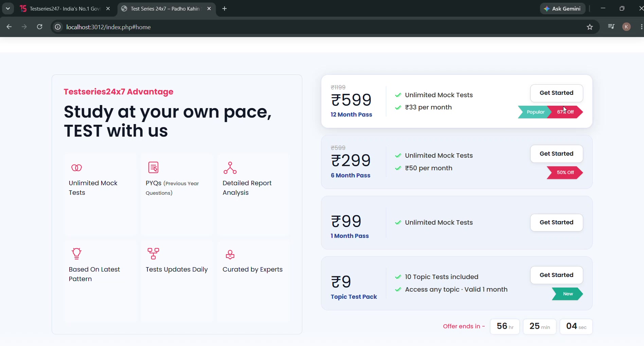Bookmark this page with the star icon
This screenshot has height=346, width=644.
590,27
